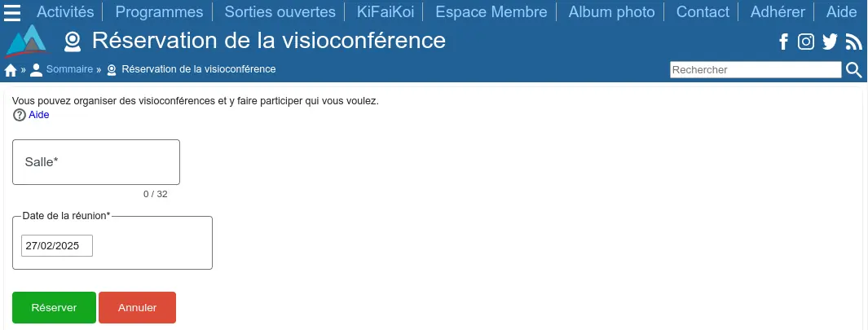
Task: Click the mountain club logo
Action: pos(25,41)
